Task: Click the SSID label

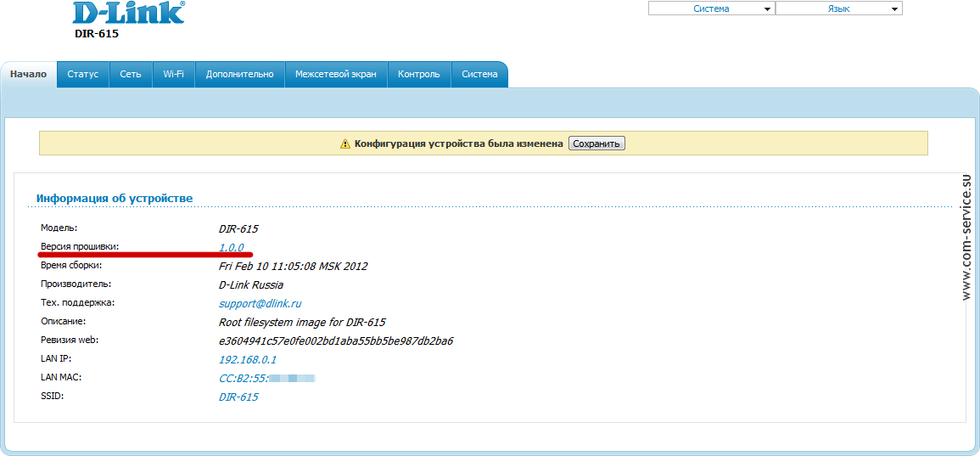Action: coord(52,396)
